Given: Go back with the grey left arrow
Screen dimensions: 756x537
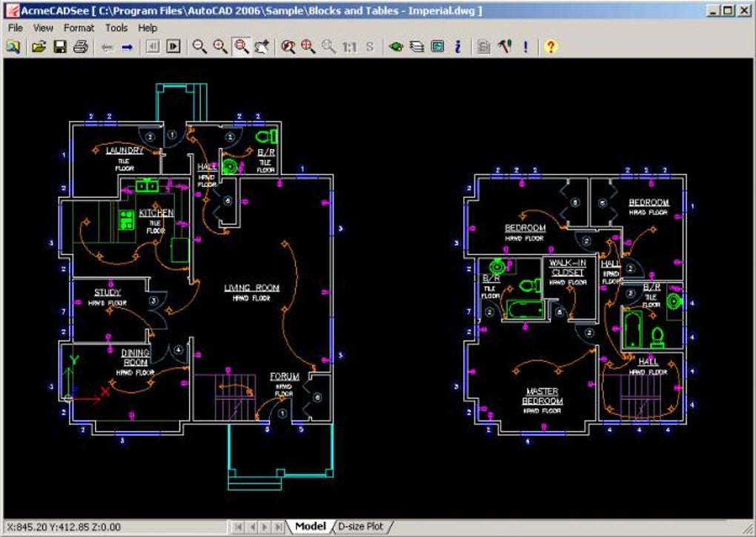Looking at the screenshot, I should 107,47.
